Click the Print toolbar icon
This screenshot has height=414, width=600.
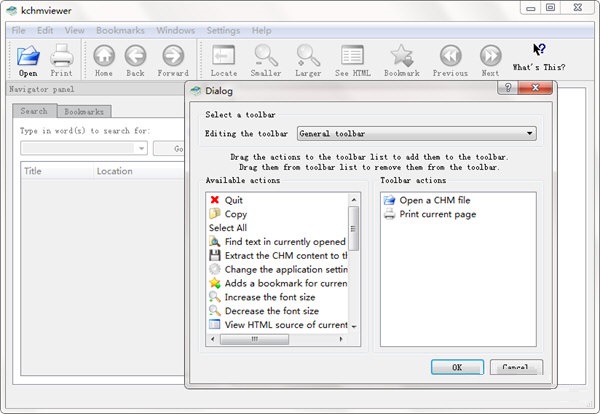click(61, 57)
